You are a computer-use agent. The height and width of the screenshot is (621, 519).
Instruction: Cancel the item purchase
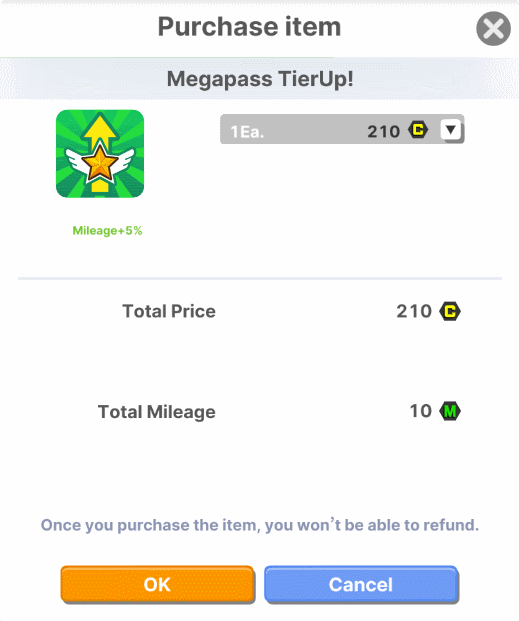pyautogui.click(x=361, y=585)
